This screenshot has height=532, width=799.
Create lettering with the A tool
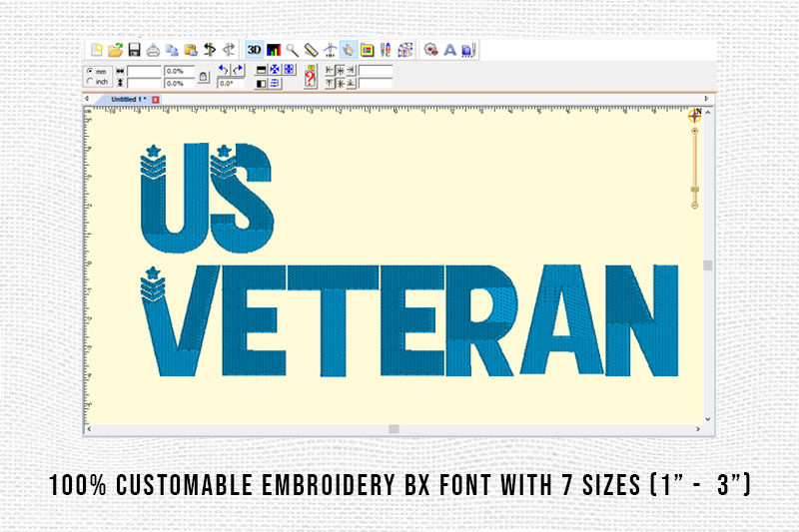(x=450, y=50)
